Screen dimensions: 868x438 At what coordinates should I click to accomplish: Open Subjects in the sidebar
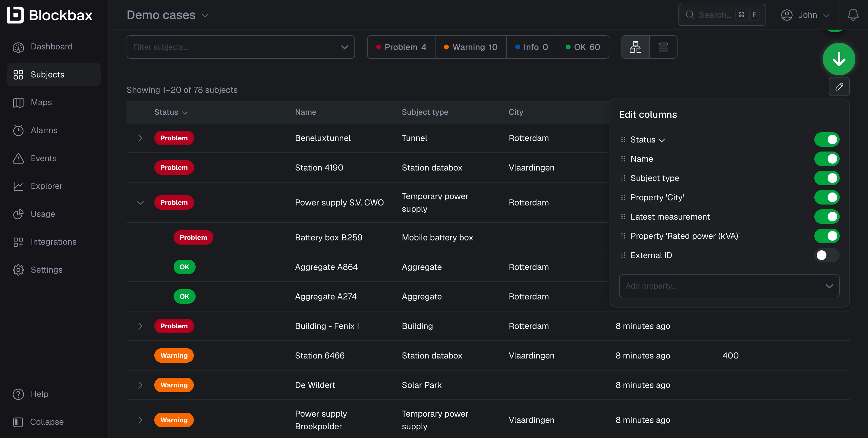pyautogui.click(x=54, y=74)
